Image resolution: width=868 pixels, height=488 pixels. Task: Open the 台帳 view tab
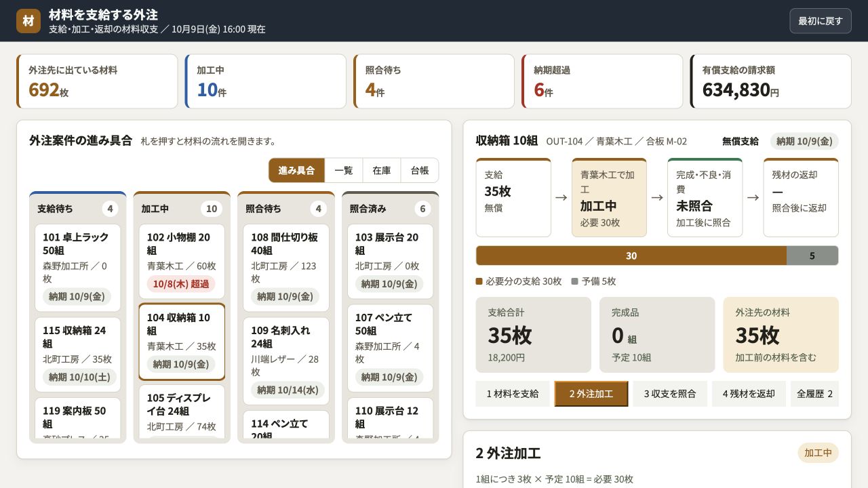click(x=420, y=170)
